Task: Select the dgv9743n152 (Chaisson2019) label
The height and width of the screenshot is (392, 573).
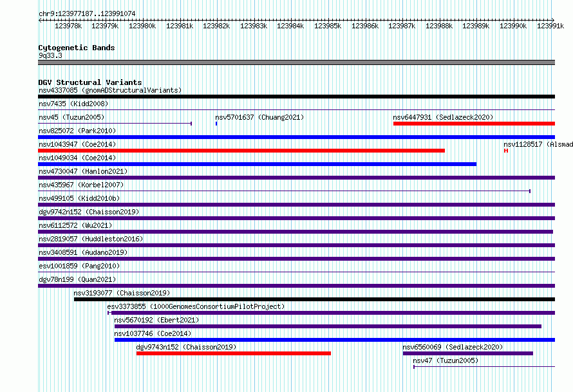Action: click(x=186, y=347)
